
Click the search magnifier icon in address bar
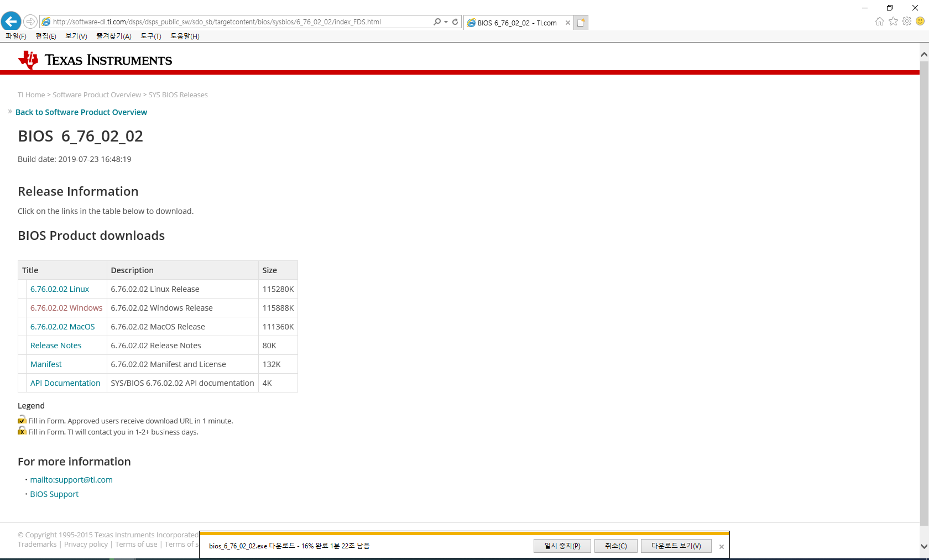pyautogui.click(x=437, y=22)
